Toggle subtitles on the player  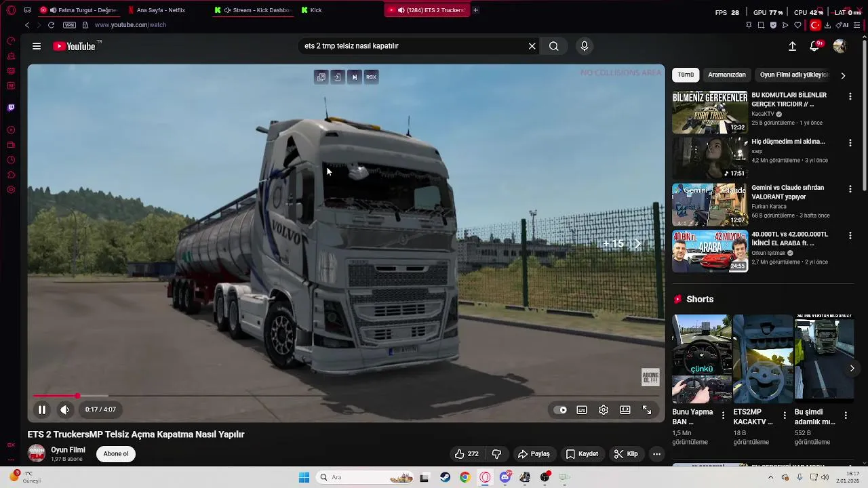[x=582, y=409]
